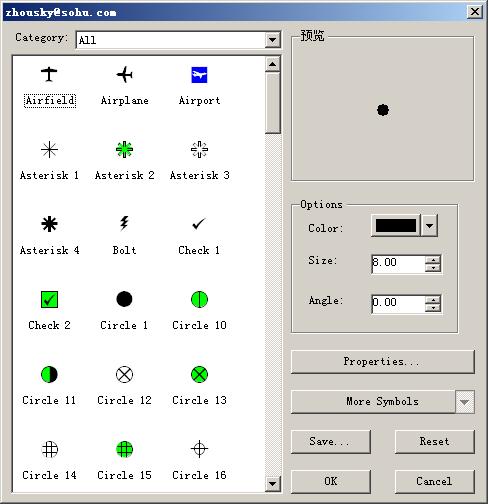The image size is (488, 504).
Task: Select the green Asterisk 2 symbol
Action: [x=124, y=149]
